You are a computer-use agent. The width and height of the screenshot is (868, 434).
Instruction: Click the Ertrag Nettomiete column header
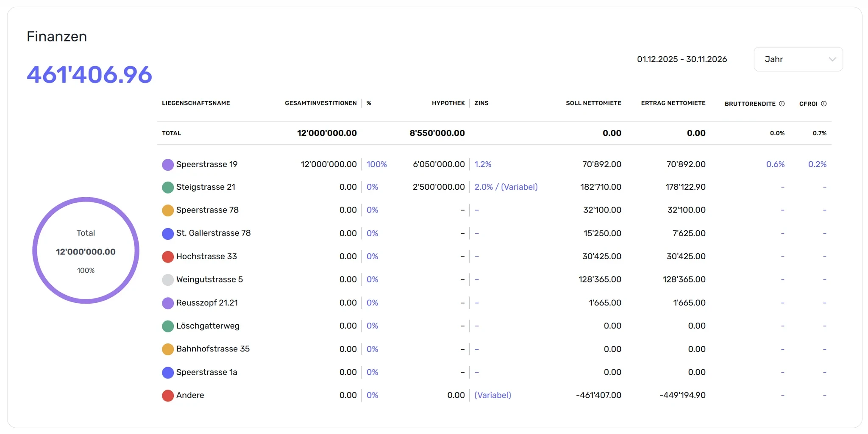pos(673,103)
